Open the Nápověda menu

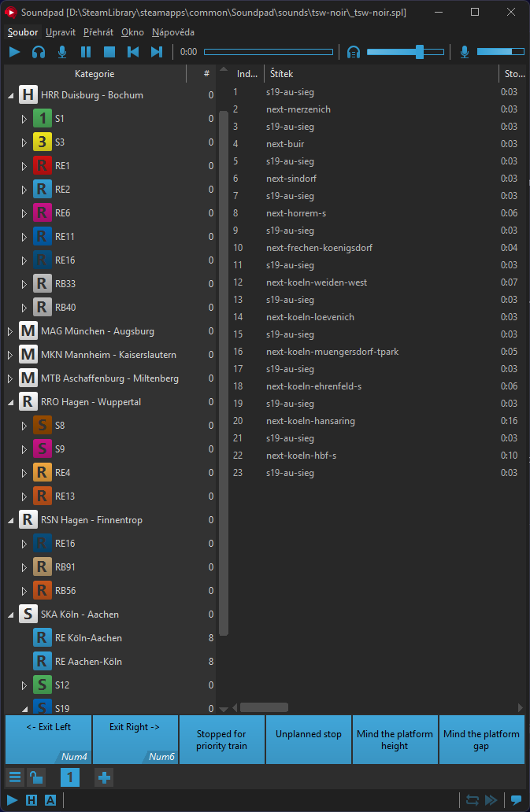[x=173, y=32]
